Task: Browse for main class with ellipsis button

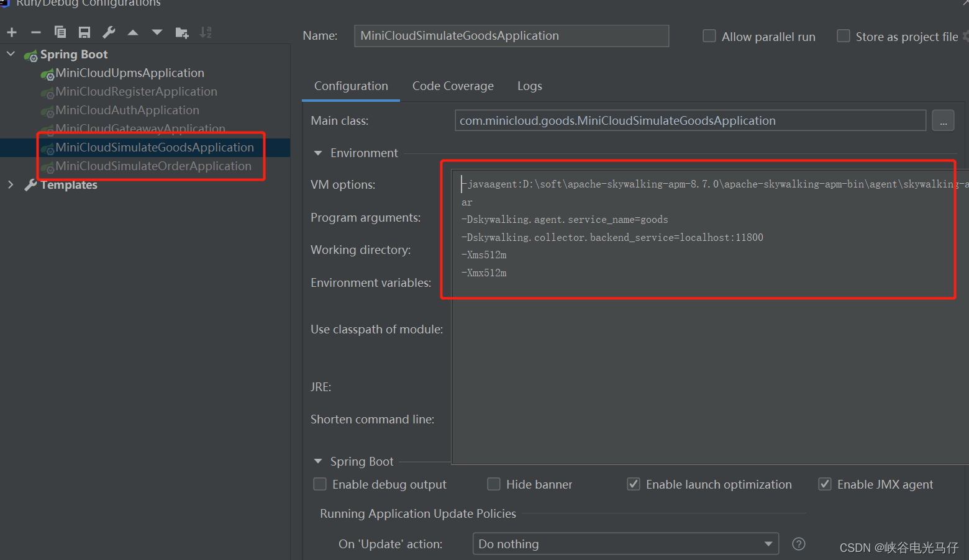Action: click(x=943, y=120)
